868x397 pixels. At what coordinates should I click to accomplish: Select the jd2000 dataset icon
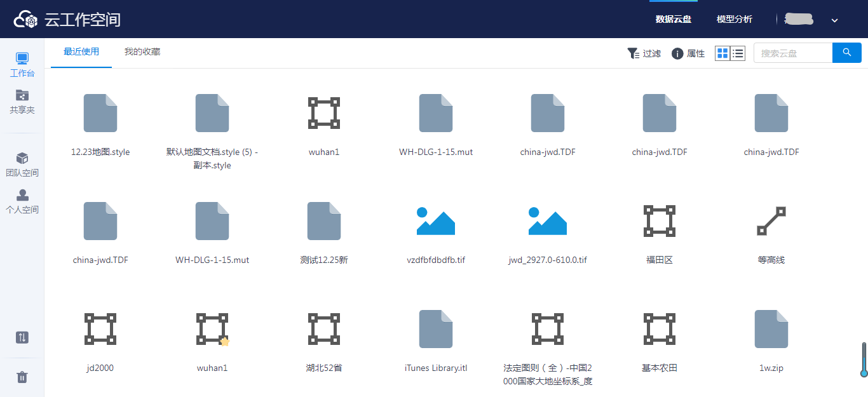(x=100, y=329)
